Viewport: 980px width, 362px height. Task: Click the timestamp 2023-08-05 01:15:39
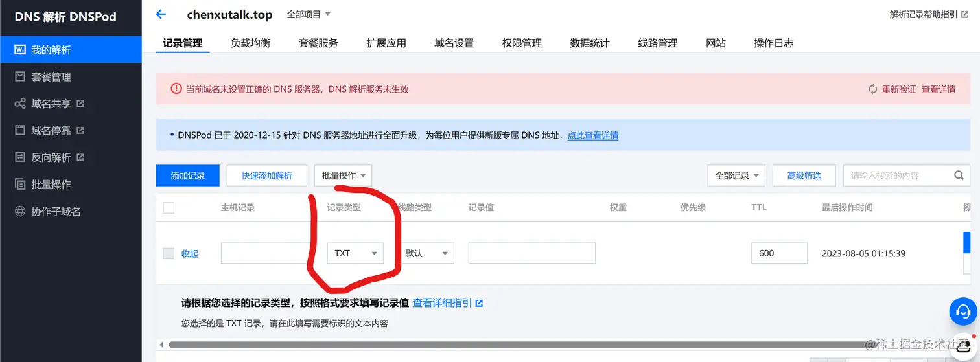pyautogui.click(x=864, y=253)
